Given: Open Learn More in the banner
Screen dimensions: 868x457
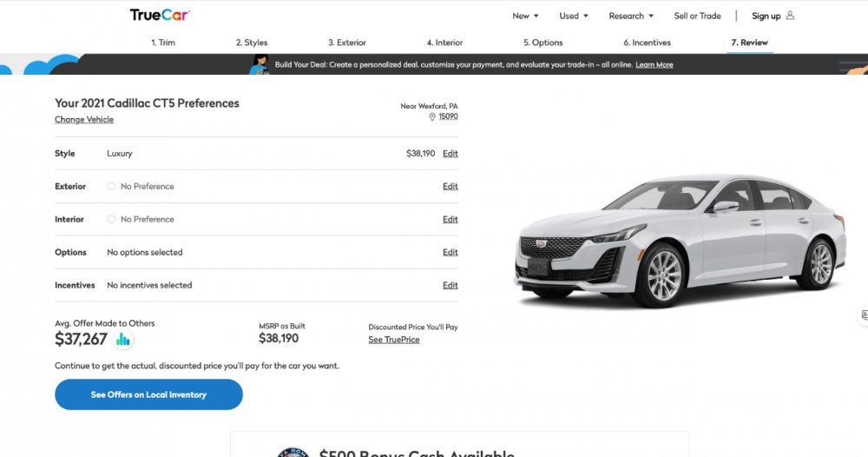Looking at the screenshot, I should (x=654, y=65).
